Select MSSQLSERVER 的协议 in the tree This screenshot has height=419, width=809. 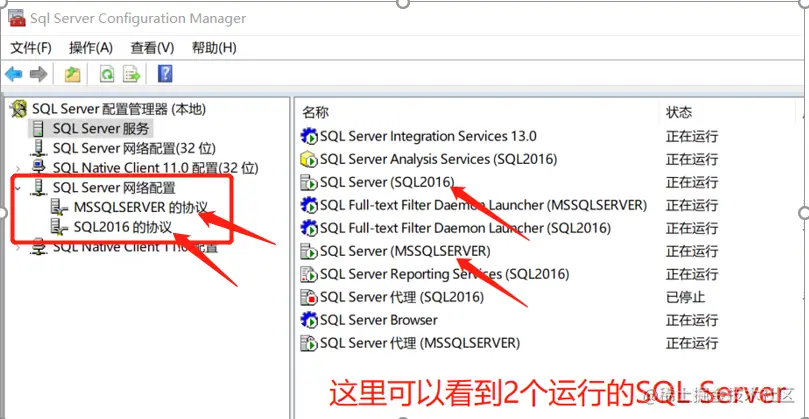pos(140,207)
